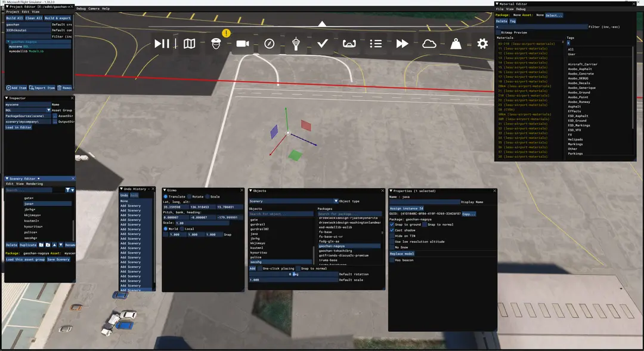Click the Save Scenery button

(x=58, y=259)
